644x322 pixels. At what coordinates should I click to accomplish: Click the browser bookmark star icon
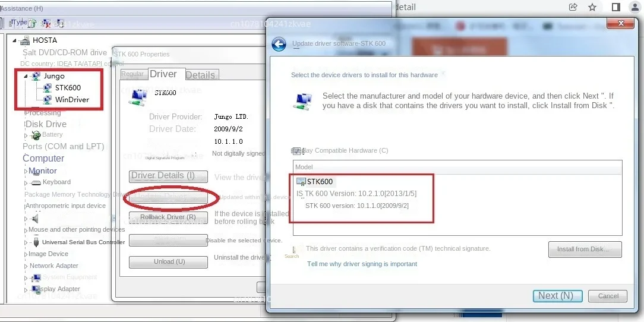tap(592, 7)
